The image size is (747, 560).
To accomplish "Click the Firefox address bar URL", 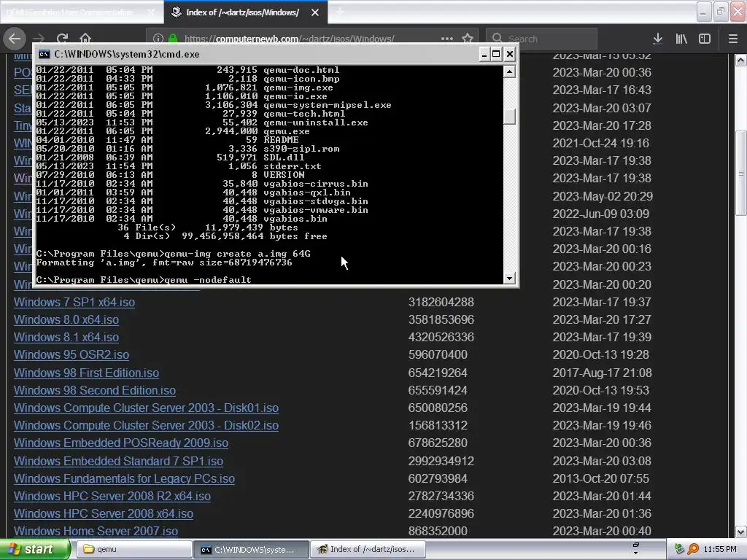I will tap(289, 39).
